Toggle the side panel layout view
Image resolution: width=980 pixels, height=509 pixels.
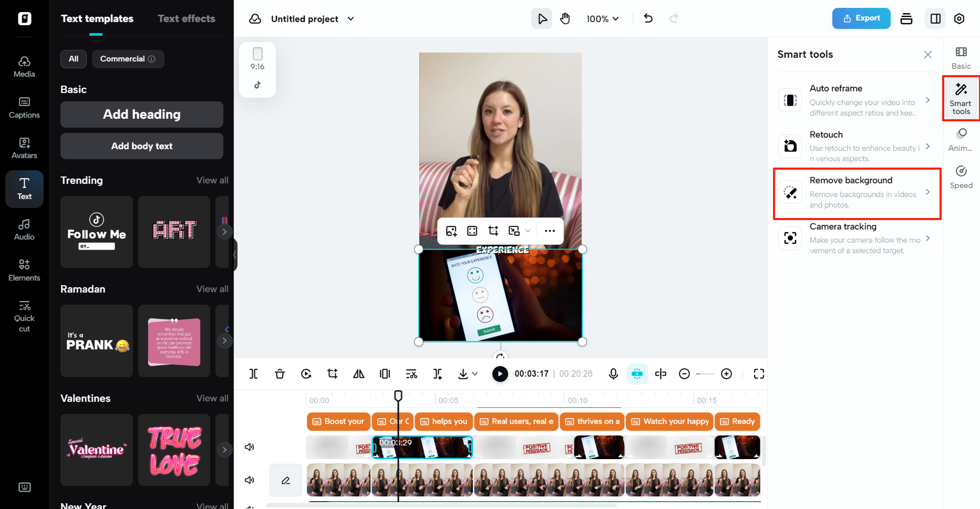(935, 19)
